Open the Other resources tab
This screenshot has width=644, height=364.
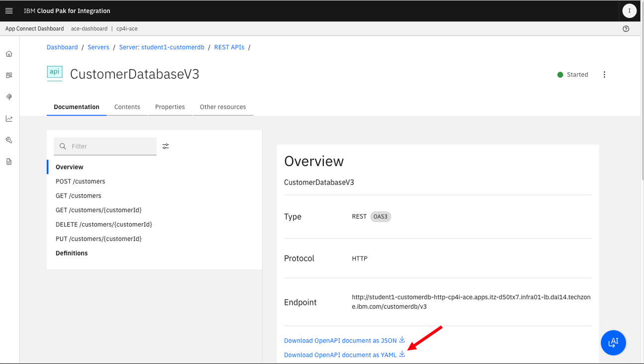223,107
